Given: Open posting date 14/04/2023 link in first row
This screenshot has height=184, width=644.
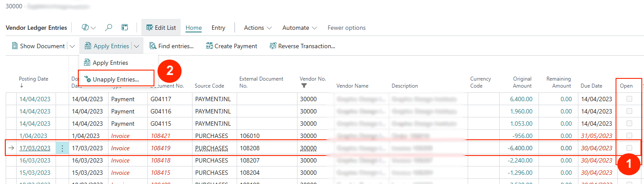Looking at the screenshot, I should point(35,99).
